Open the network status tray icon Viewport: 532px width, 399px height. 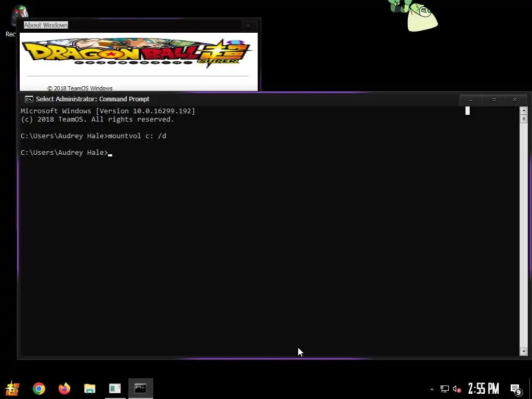point(445,389)
